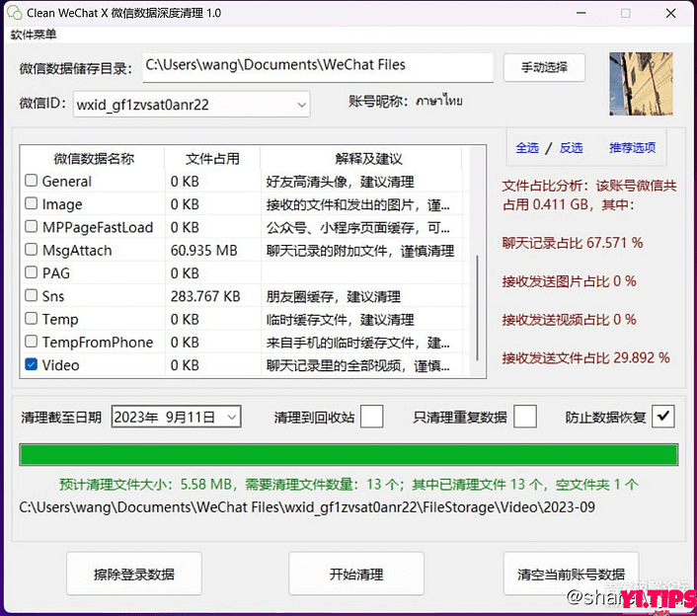Maximize the Clean WeChat X window

(x=626, y=13)
